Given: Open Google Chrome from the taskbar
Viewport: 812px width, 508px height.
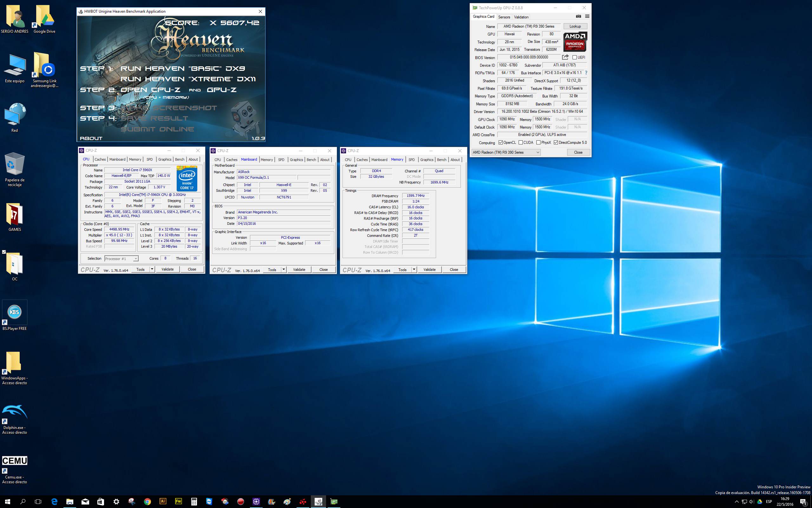Looking at the screenshot, I should 147,501.
